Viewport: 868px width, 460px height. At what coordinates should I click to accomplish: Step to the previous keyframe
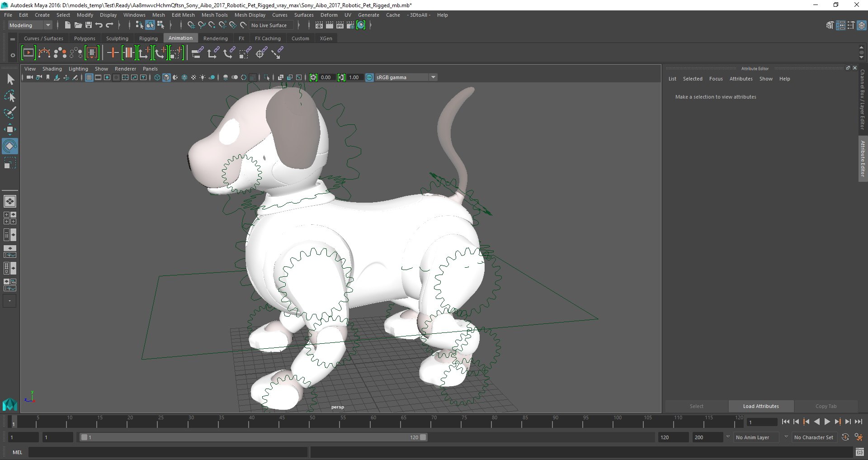click(x=806, y=422)
